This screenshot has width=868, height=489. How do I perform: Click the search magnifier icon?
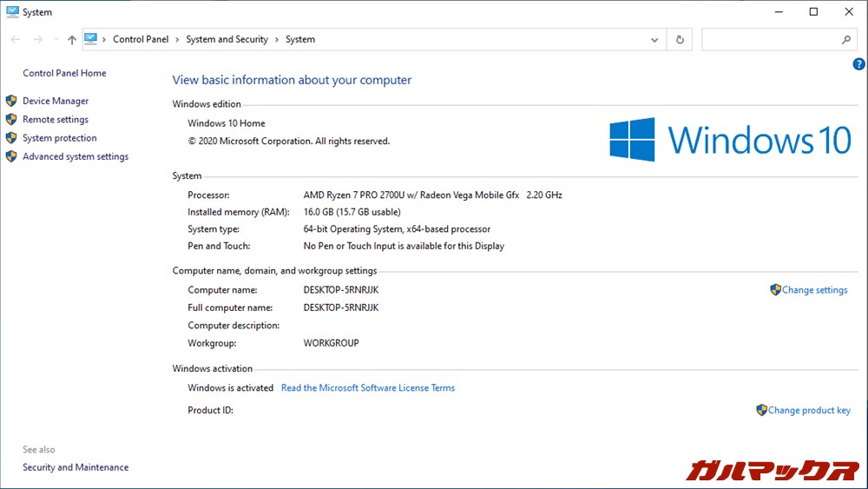846,40
